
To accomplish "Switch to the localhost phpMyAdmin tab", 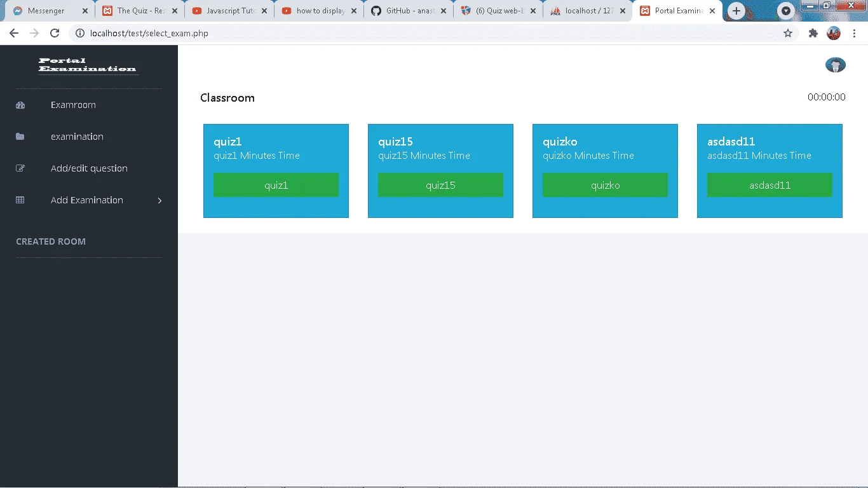I will [587, 11].
